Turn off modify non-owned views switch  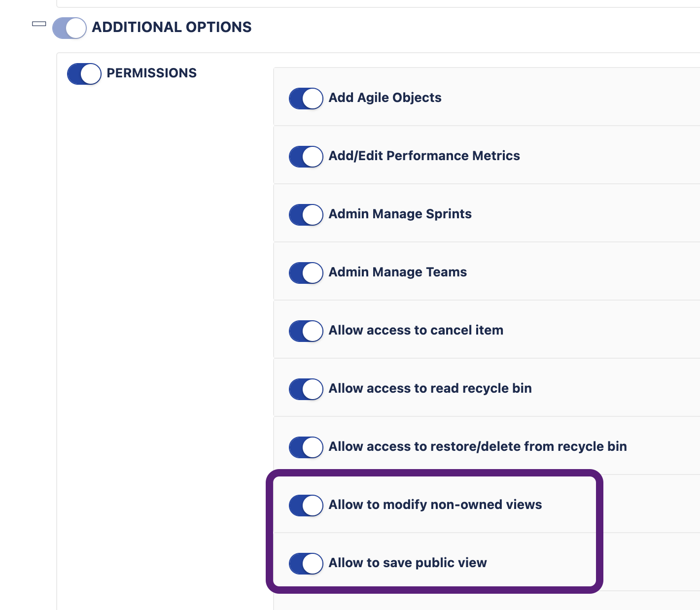click(x=306, y=506)
